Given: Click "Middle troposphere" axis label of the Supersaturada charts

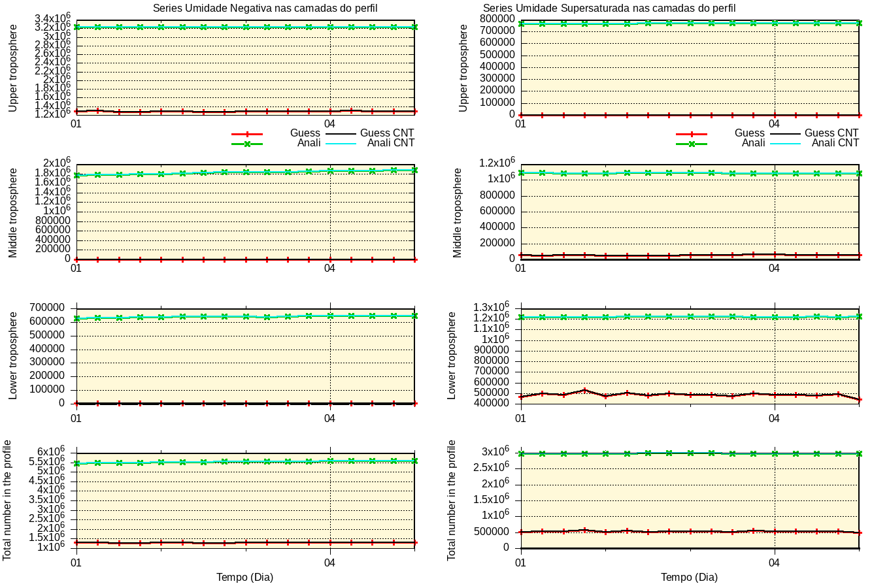Looking at the screenshot, I should click(458, 213).
